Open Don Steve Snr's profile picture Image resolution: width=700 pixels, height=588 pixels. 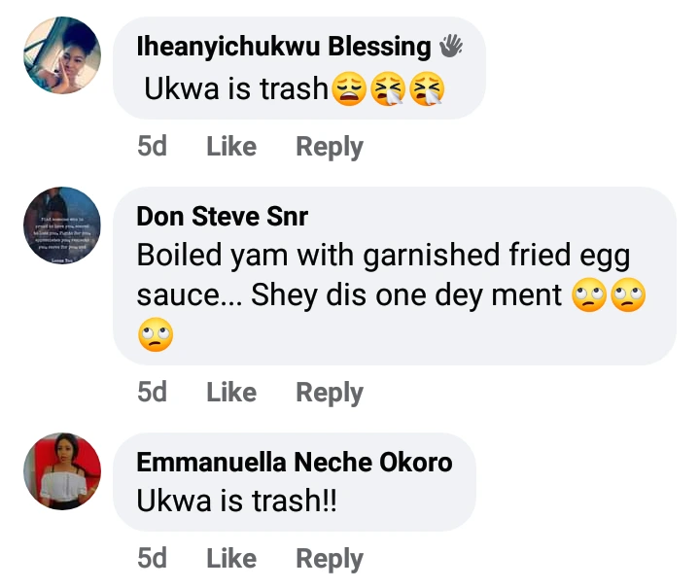click(62, 225)
